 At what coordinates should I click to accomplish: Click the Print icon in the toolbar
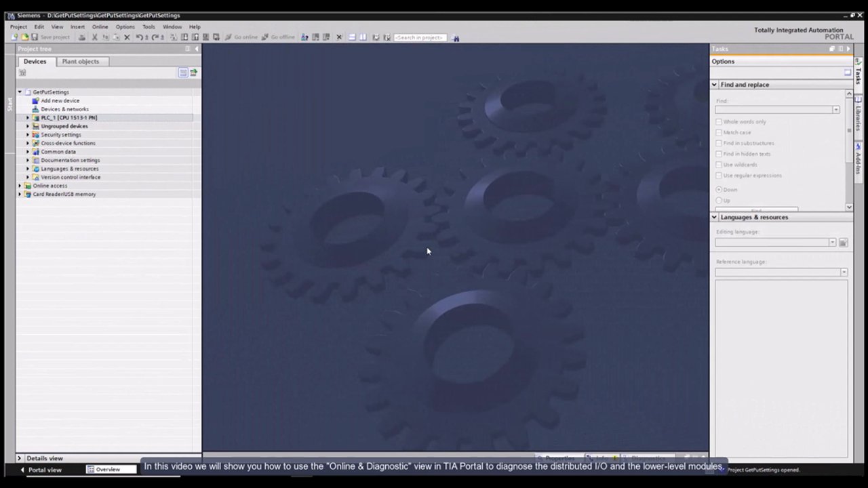[81, 37]
